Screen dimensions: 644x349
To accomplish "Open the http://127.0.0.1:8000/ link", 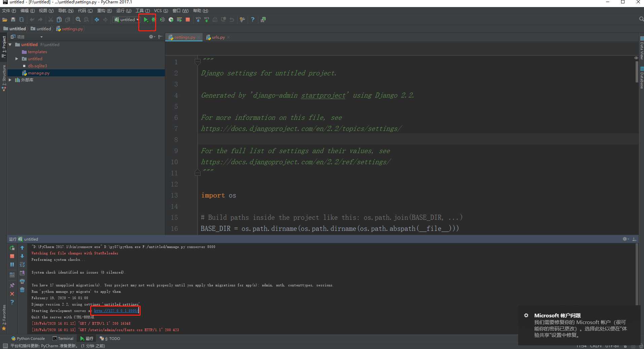I will pos(116,311).
